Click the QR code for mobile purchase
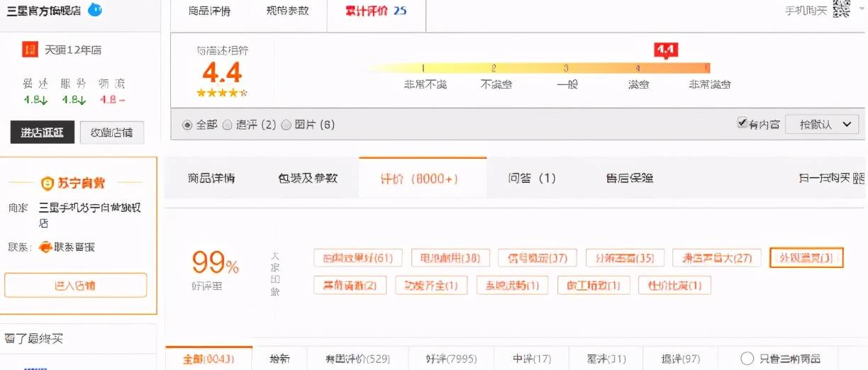This screenshot has height=370, width=868. 841,9
